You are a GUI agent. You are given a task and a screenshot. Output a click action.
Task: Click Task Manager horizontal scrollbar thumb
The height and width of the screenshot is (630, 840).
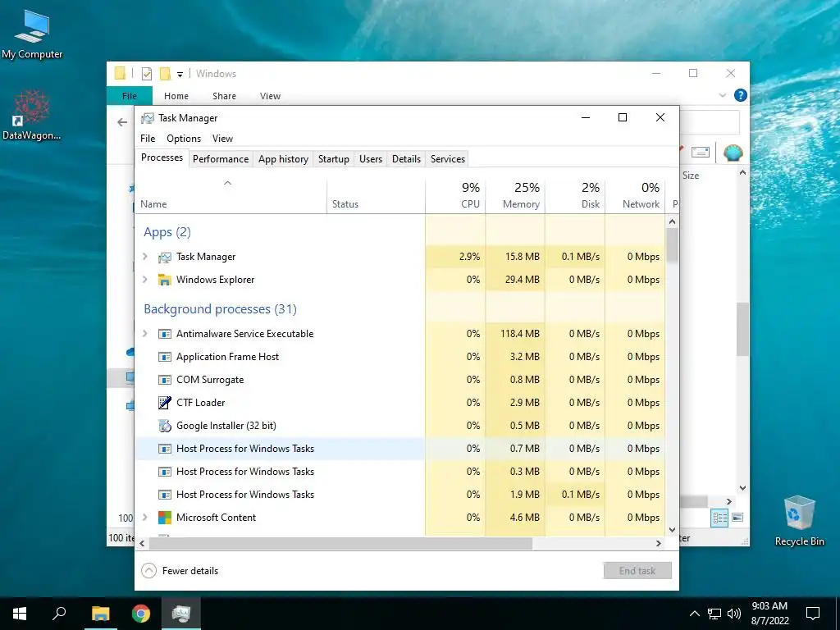[340, 543]
